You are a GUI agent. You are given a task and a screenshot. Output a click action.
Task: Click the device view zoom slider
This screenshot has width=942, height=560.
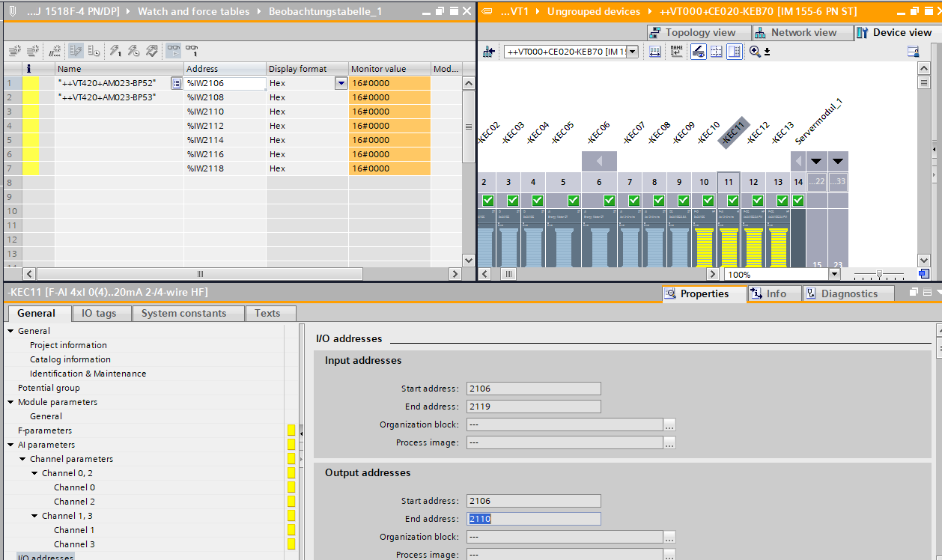click(x=879, y=275)
